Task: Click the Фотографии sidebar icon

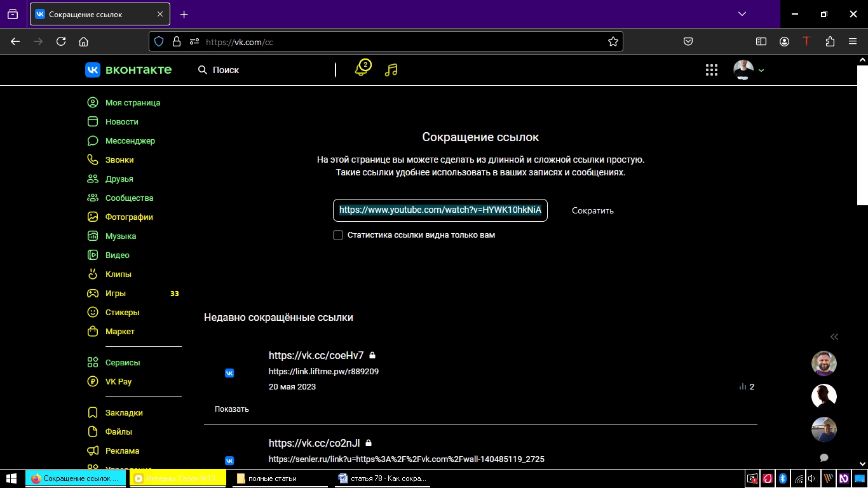Action: 93,217
